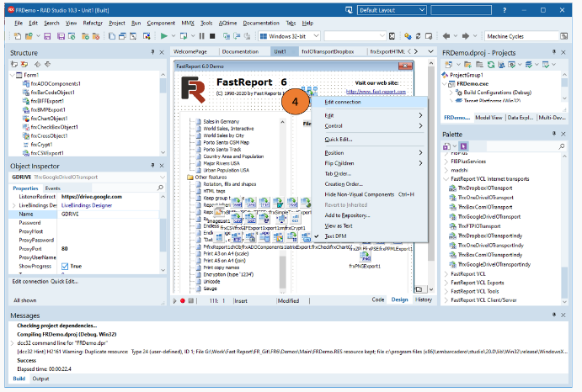This screenshot has width=582, height=392.
Task: Click the frxPNGExport1 component icon
Action: 365,257
